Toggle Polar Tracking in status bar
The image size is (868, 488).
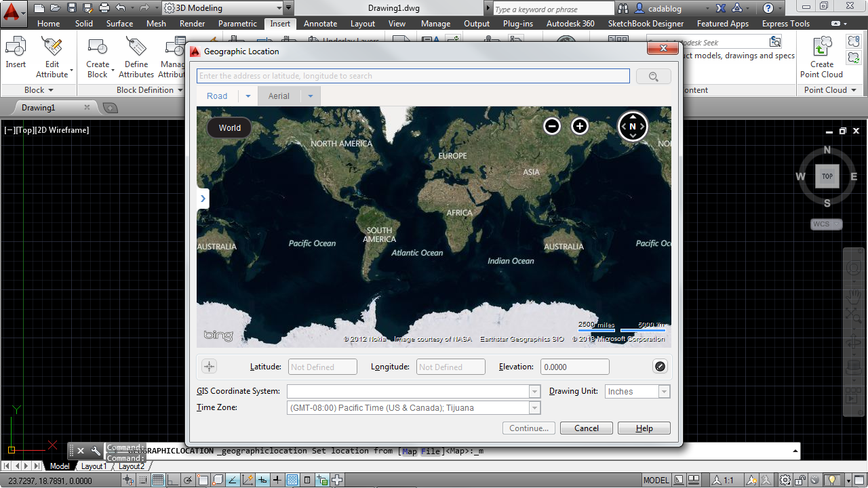[187, 481]
